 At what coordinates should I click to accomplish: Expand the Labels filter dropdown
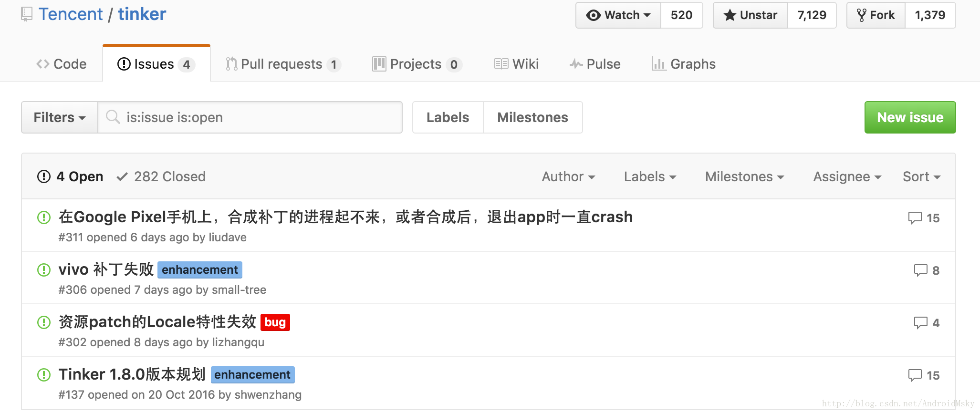click(650, 176)
